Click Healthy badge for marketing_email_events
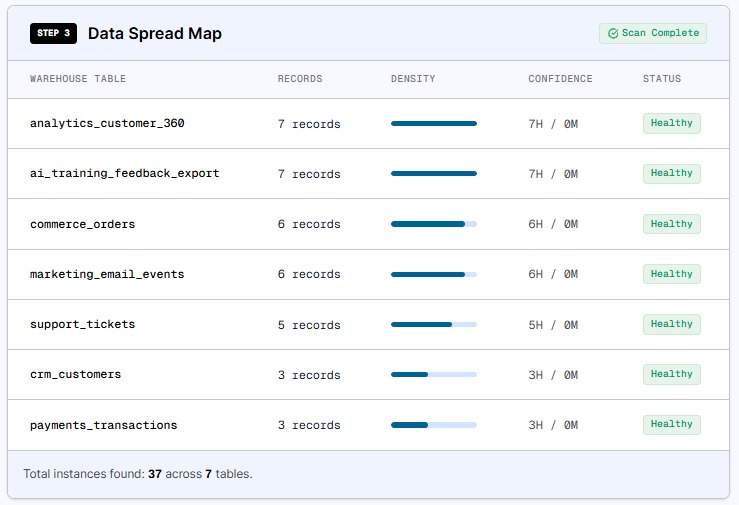 (672, 274)
